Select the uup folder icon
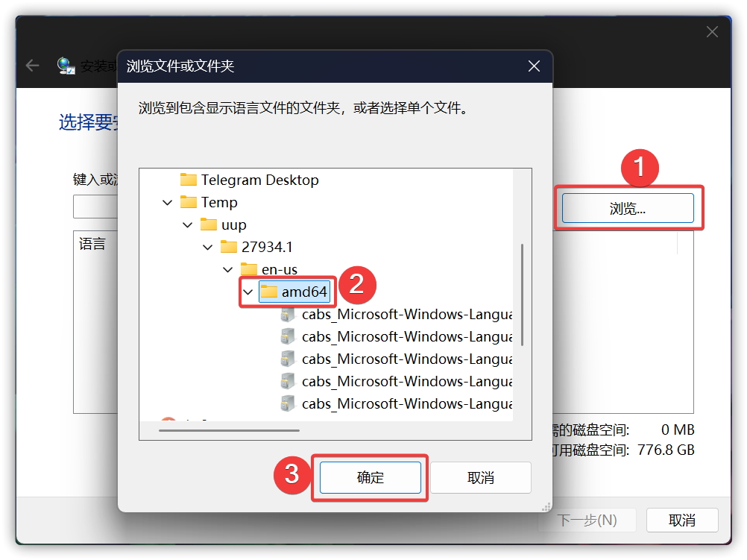747x560 pixels. pos(208,224)
